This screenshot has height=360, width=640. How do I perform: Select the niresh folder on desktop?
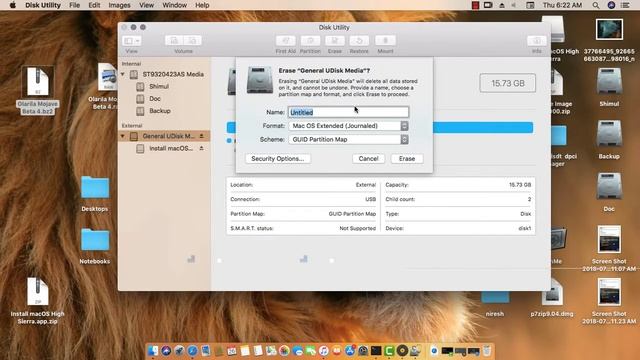click(495, 303)
